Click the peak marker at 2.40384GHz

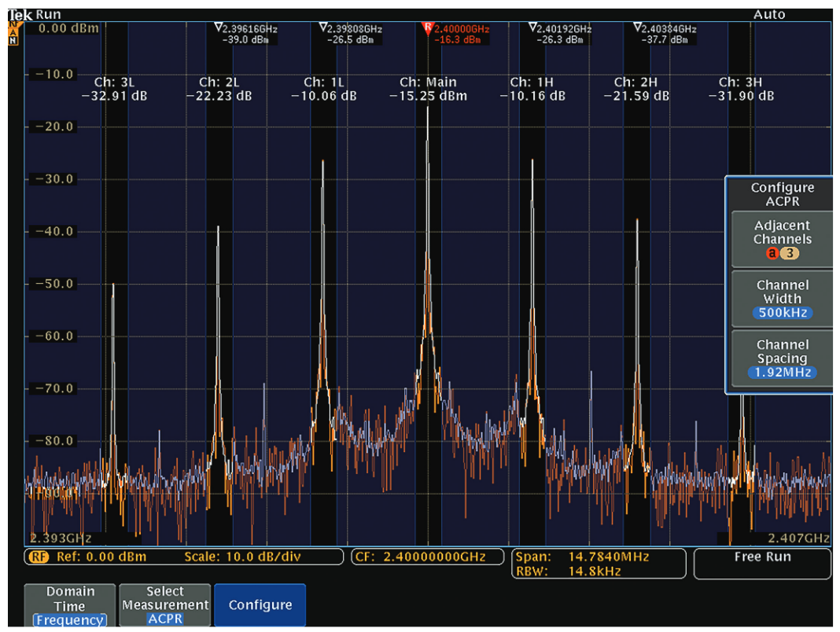[x=661, y=33]
